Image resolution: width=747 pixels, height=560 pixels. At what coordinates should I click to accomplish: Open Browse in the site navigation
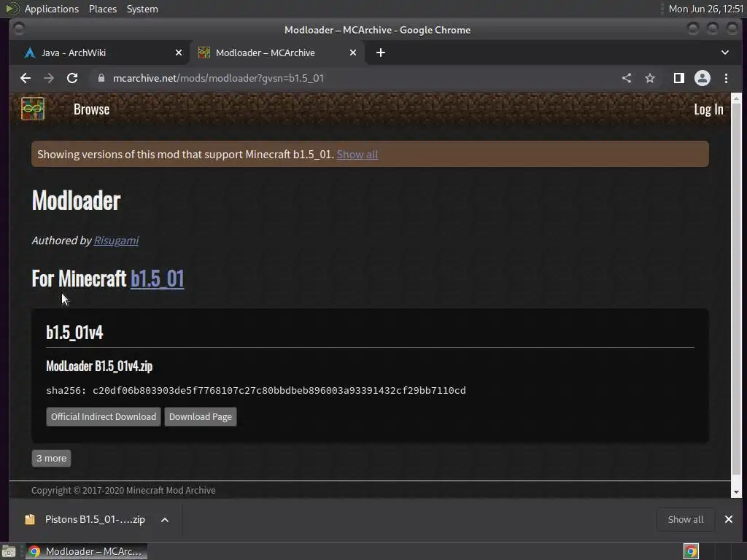(91, 109)
